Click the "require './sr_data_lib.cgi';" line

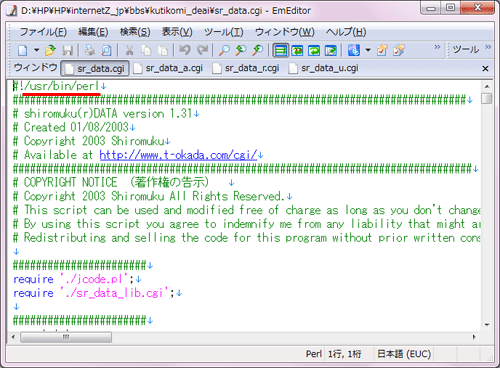94,293
